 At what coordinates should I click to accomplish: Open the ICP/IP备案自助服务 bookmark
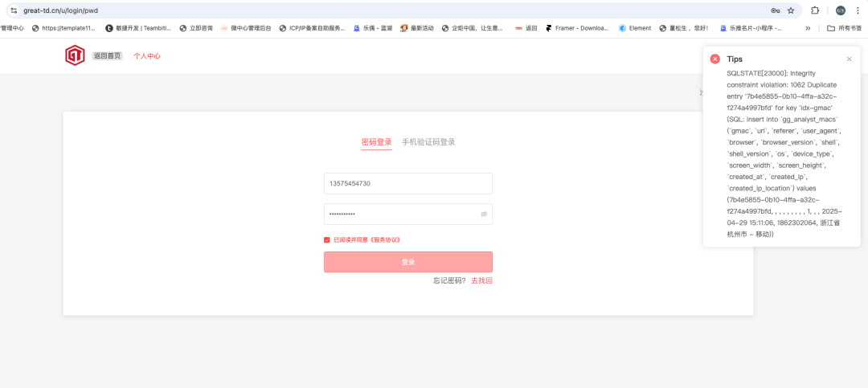point(312,27)
